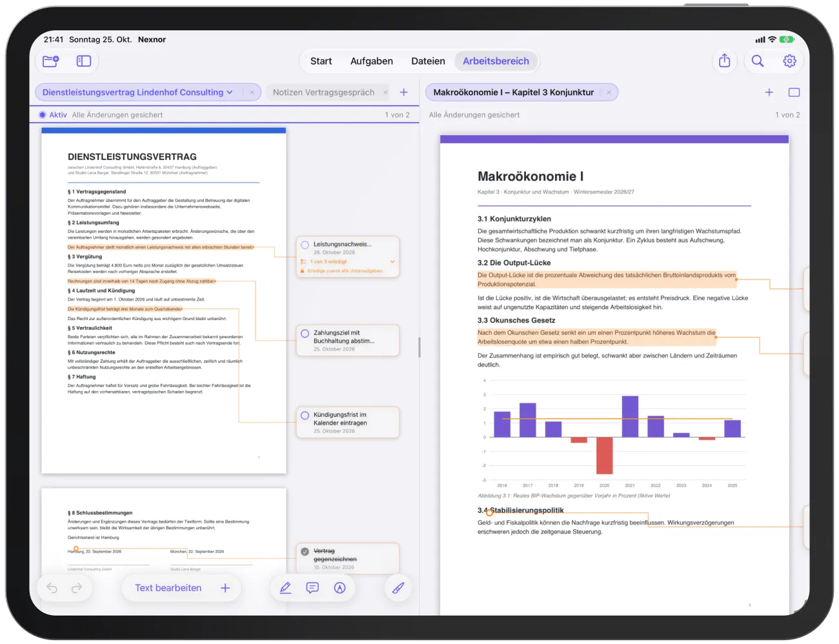Select the comment bubble tool

[312, 588]
